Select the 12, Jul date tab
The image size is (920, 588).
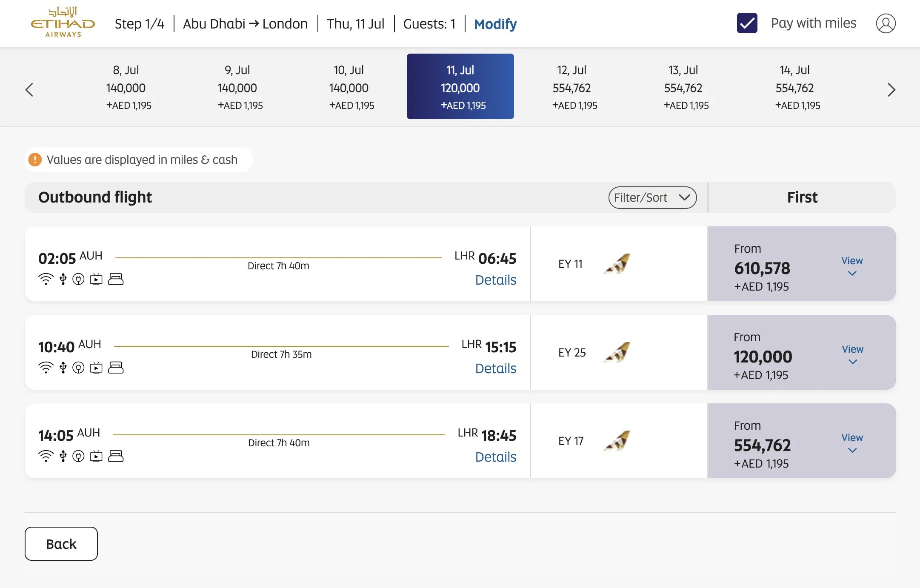pos(572,86)
